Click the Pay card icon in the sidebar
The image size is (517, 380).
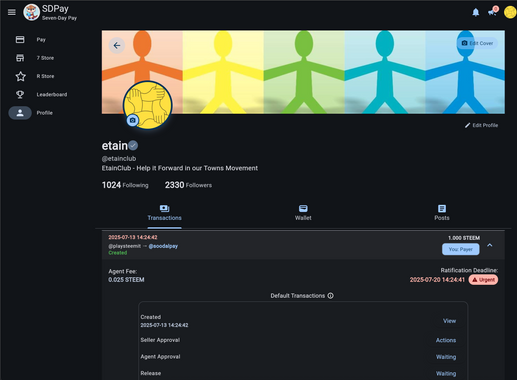[20, 40]
